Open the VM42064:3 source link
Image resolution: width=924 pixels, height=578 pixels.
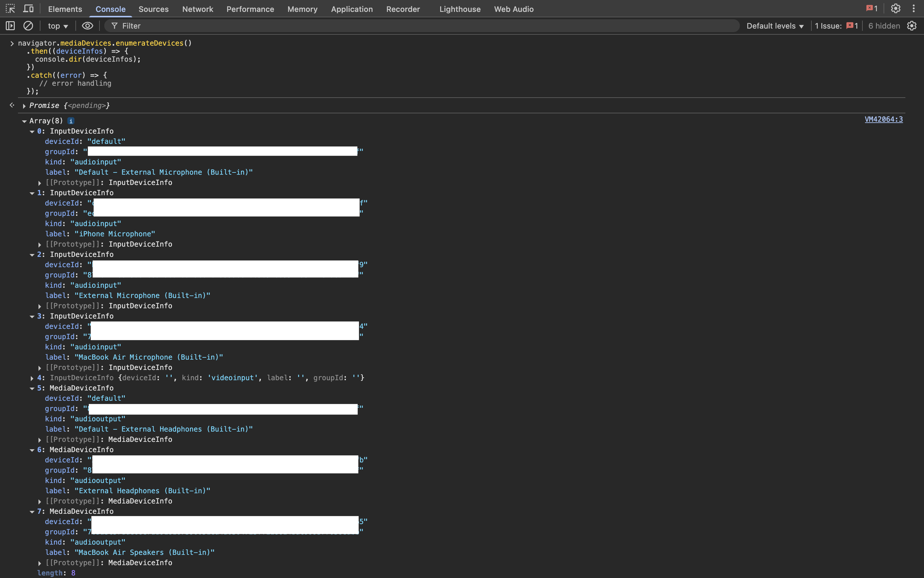click(884, 119)
